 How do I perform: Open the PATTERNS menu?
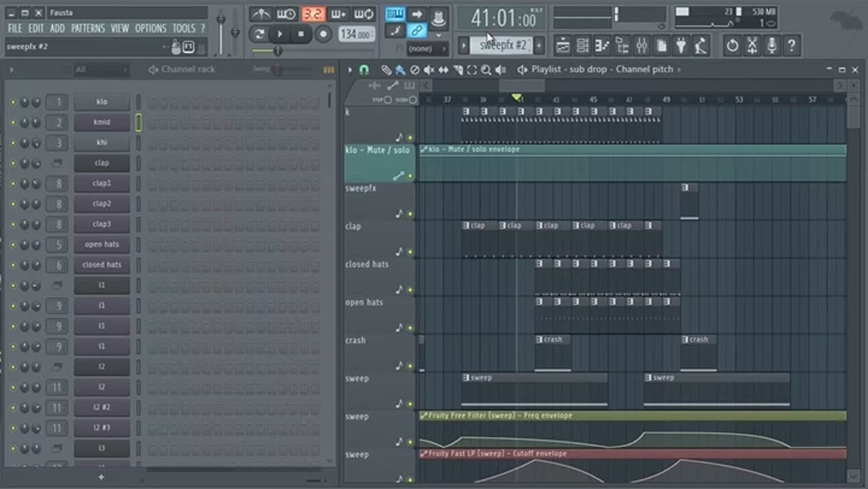coord(87,28)
